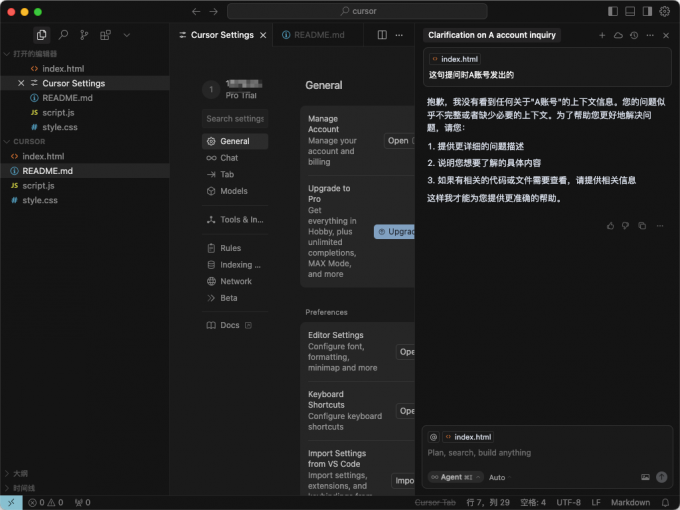Select the General settings section
The height and width of the screenshot is (510, 680).
pyautogui.click(x=235, y=141)
